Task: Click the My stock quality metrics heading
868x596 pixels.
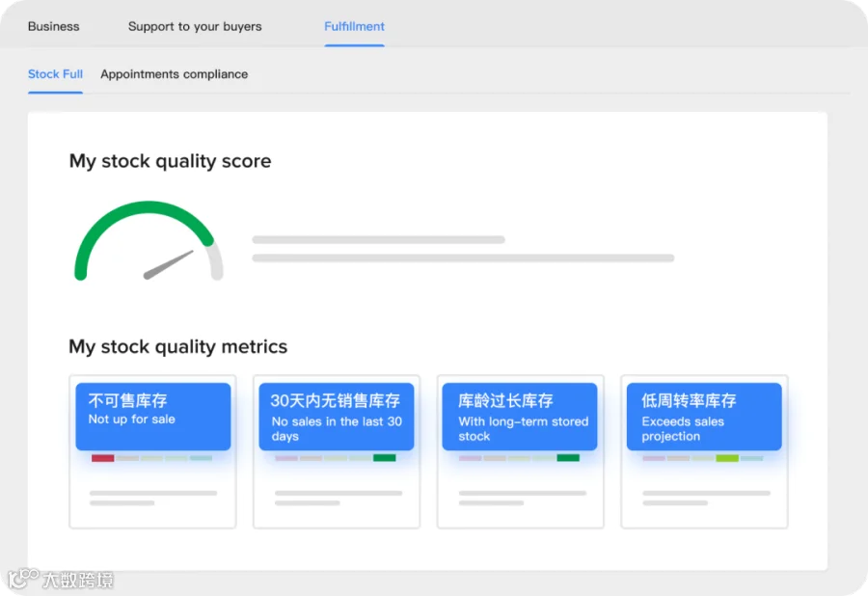Action: pos(177,346)
